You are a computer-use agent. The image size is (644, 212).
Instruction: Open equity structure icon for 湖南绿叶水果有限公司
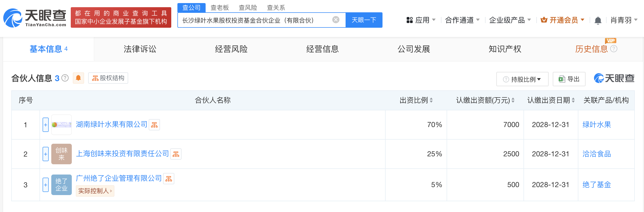(x=154, y=125)
